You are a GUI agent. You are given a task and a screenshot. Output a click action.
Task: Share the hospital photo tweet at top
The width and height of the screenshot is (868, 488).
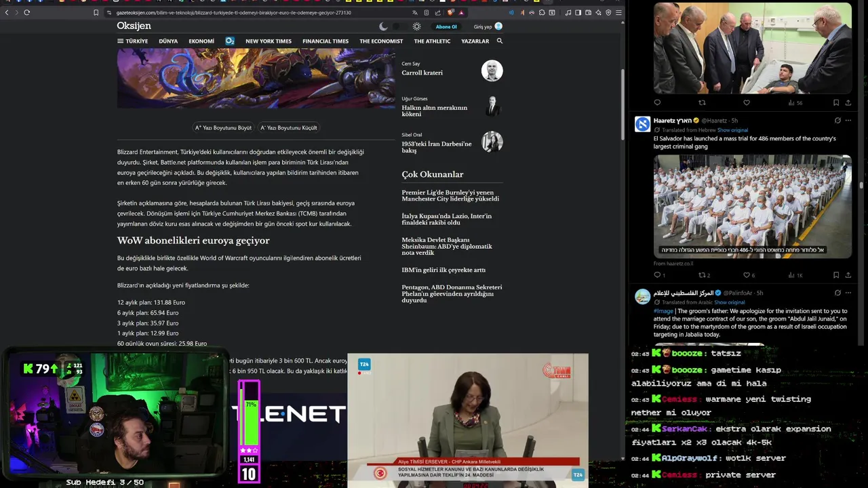coord(848,103)
